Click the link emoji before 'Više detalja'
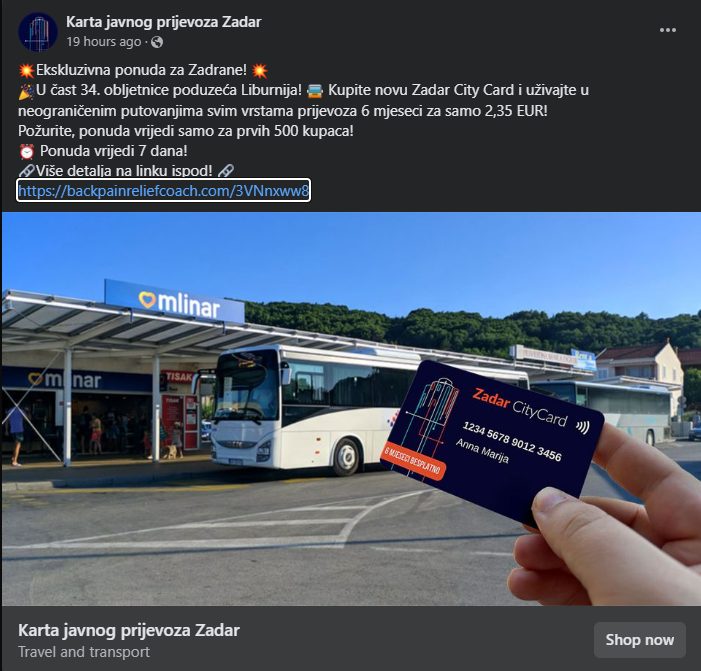 pos(26,171)
